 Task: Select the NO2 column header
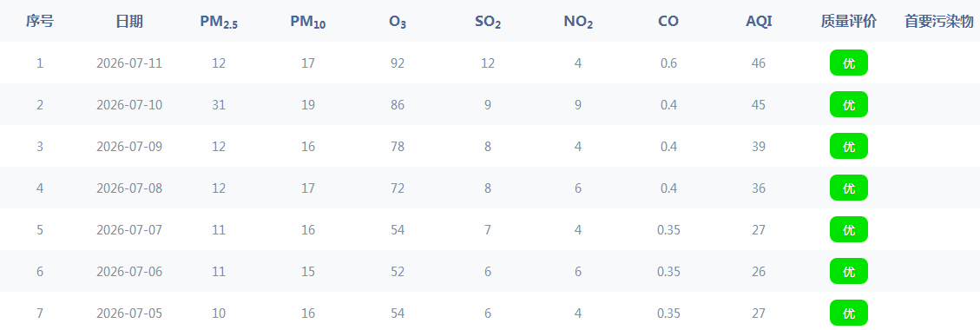tap(578, 22)
